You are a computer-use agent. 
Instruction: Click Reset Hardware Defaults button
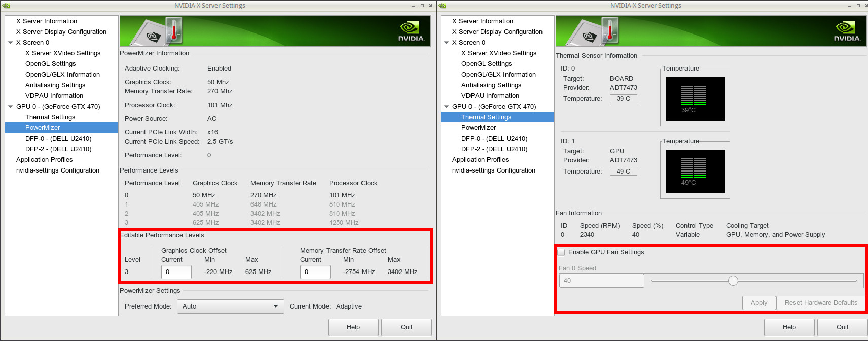click(821, 303)
